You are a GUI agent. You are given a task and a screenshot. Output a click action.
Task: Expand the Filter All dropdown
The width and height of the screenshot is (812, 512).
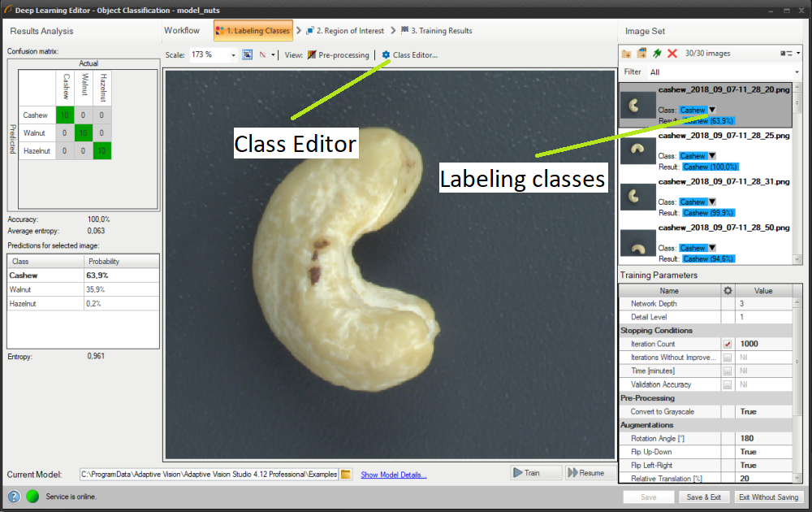tap(797, 72)
